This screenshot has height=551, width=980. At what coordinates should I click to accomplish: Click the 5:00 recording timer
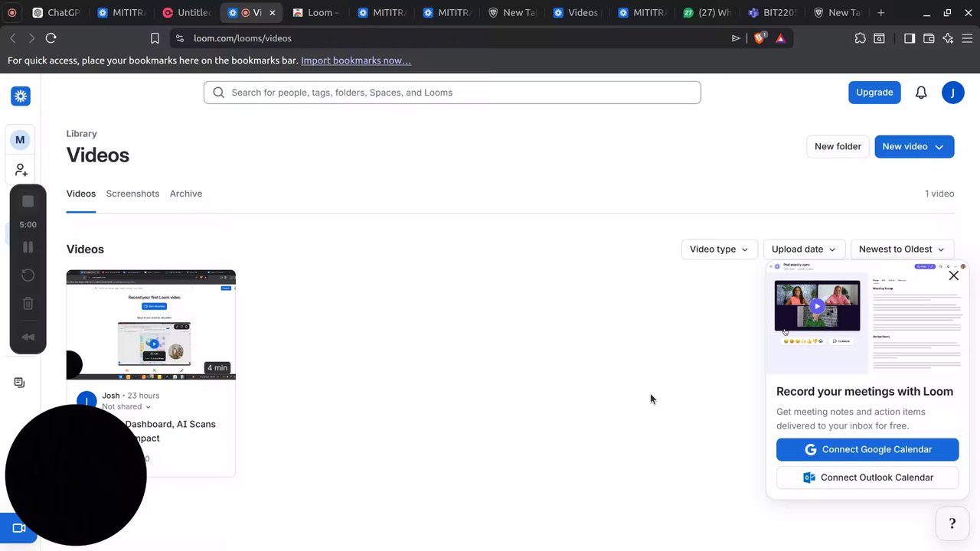[x=28, y=225]
